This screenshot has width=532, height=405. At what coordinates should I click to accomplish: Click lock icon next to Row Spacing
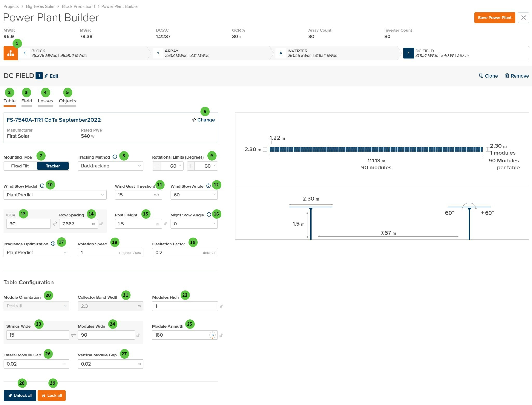[101, 224]
